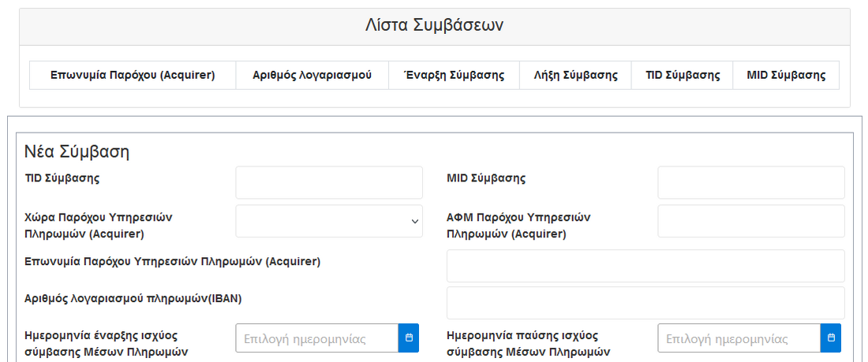868x362 pixels.
Task: Click the Αριθμός λογαριασμού πληρωμών(IBAN) label
Action: point(133,298)
